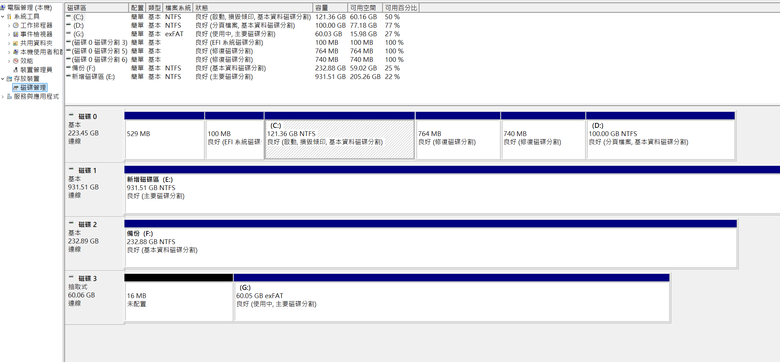
Task: Click volume icon of 新增磁碟區 (E:) row
Action: click(x=68, y=77)
